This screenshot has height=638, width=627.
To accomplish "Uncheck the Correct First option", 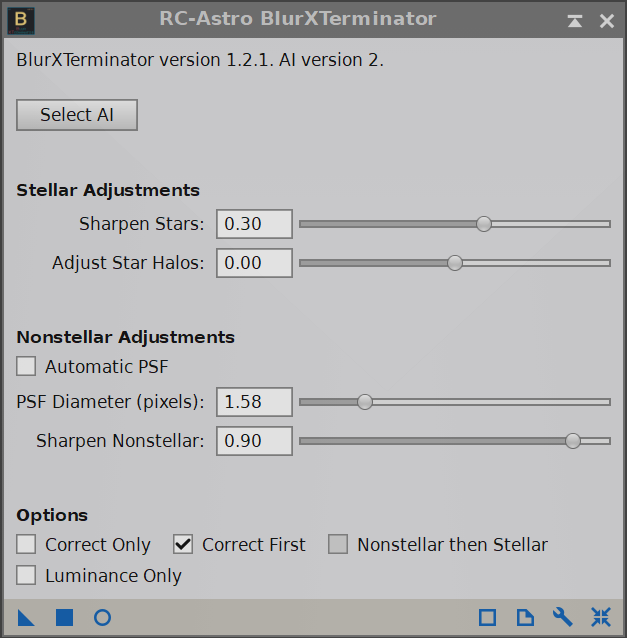I will (x=183, y=544).
